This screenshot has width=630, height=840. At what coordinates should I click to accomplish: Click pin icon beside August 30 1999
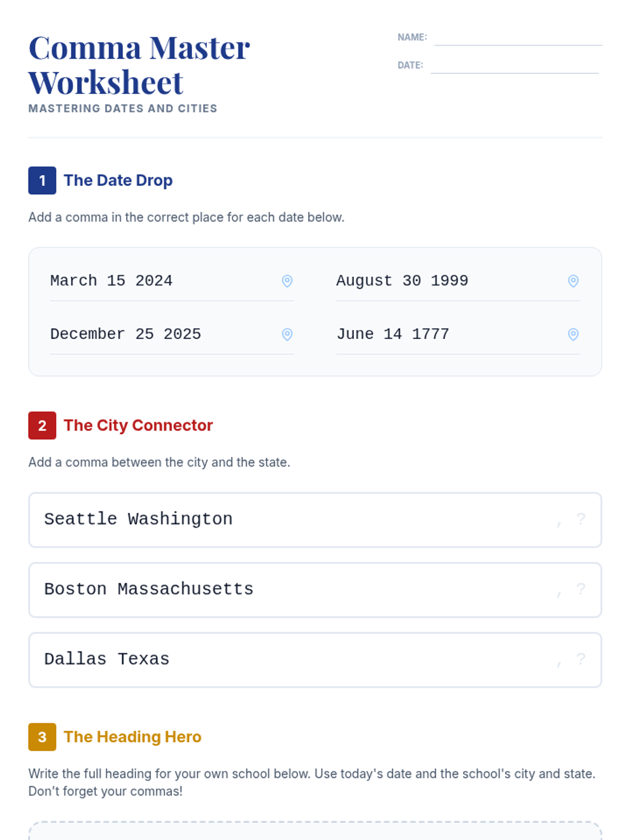pos(573,281)
